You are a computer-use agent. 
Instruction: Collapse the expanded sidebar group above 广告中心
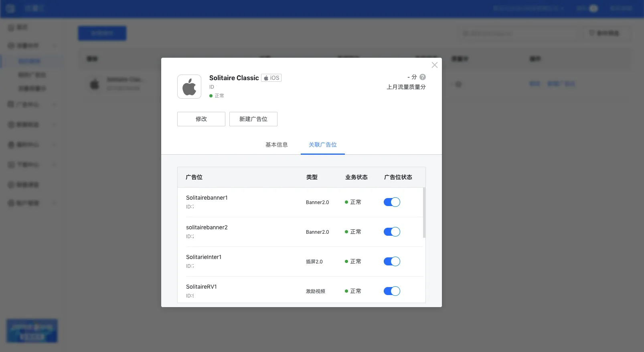54,46
